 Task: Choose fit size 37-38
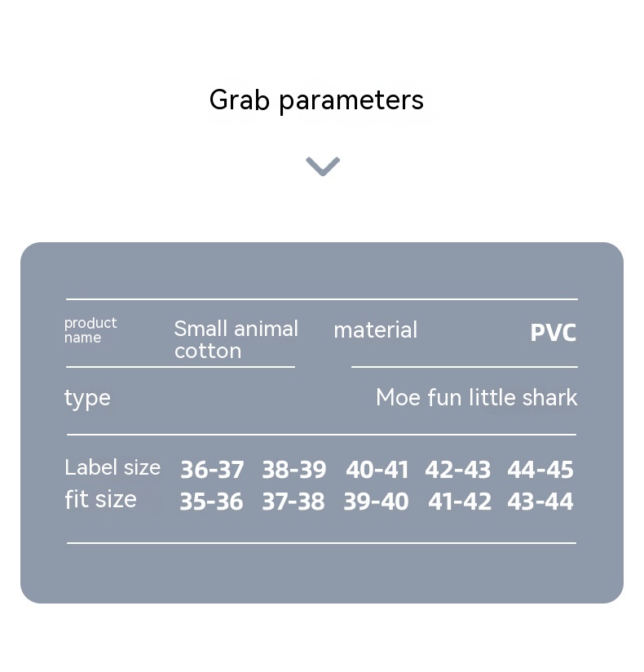[x=293, y=502]
